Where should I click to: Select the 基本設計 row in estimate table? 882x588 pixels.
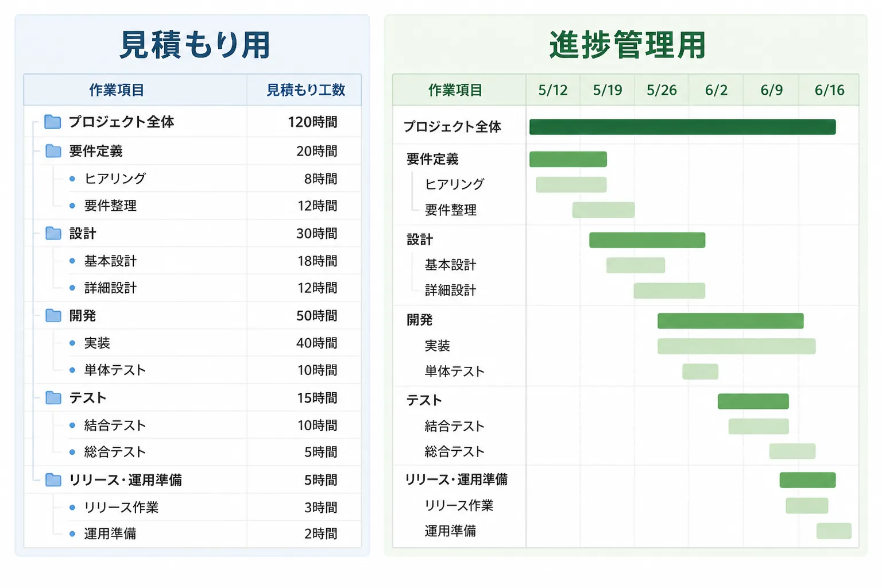[192, 261]
